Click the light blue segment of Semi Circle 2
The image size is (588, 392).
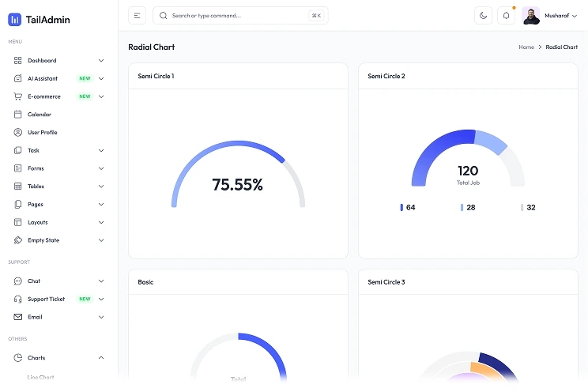pyautogui.click(x=491, y=141)
